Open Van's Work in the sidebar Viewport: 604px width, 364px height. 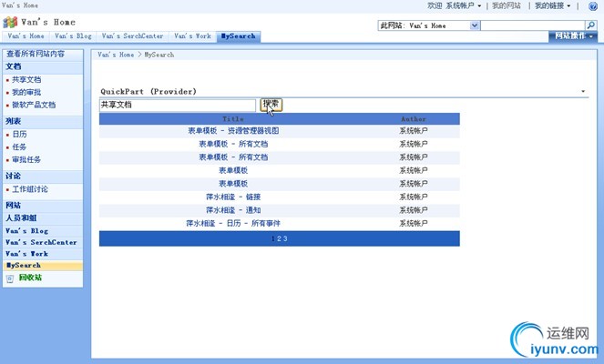tap(27, 254)
